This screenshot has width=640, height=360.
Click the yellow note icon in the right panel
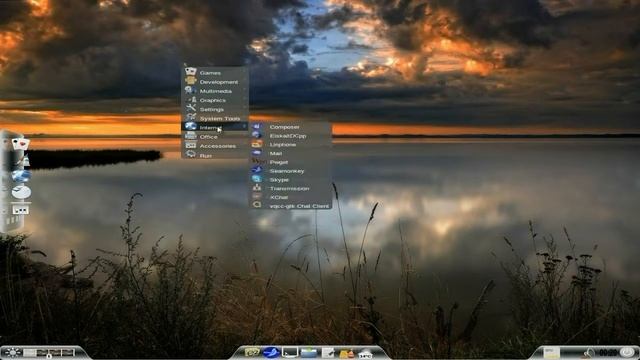point(551,353)
